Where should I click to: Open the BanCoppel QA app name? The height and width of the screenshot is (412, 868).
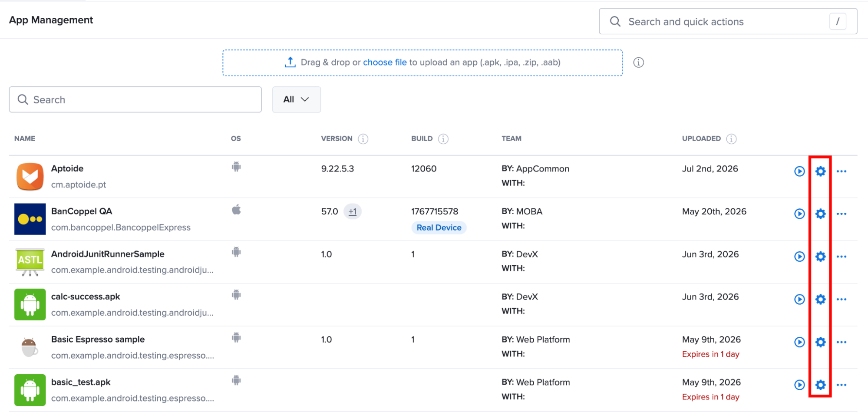point(82,211)
